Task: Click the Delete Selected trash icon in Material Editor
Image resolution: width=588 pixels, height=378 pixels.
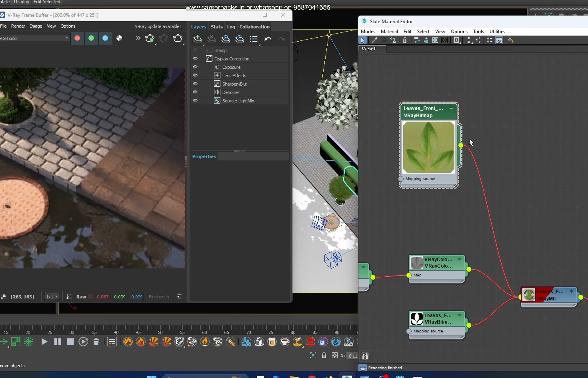Action: [x=405, y=40]
